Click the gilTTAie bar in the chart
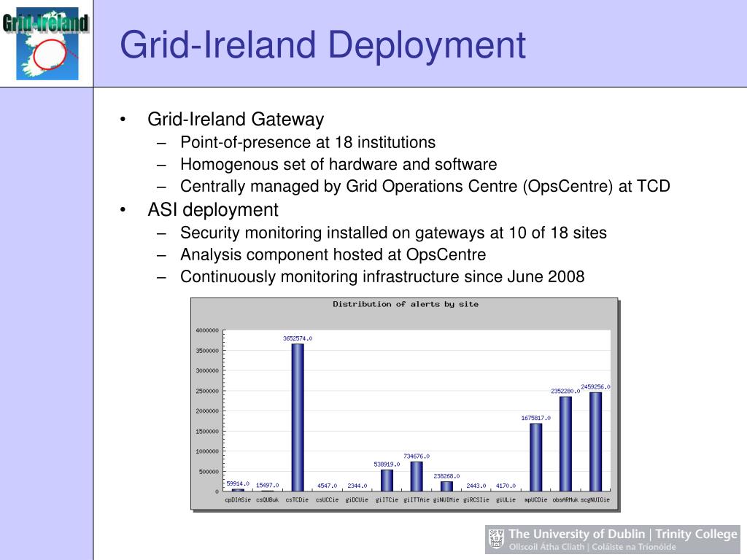 click(417, 476)
